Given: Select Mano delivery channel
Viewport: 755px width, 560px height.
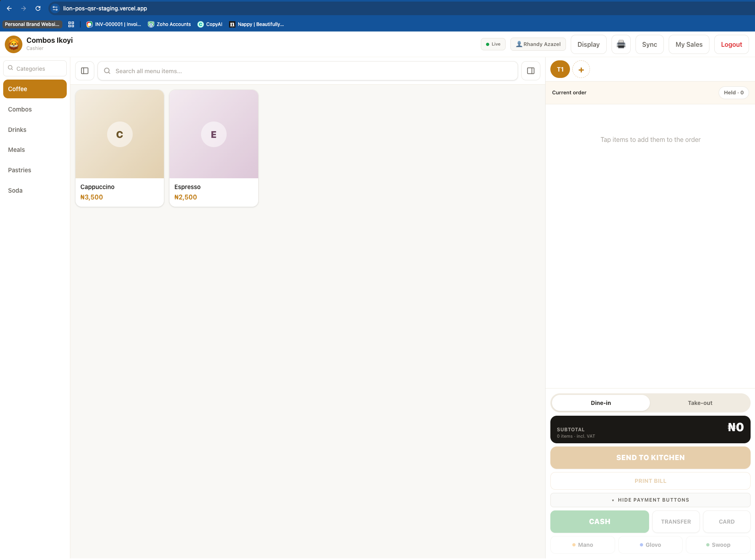Looking at the screenshot, I should pos(583,545).
